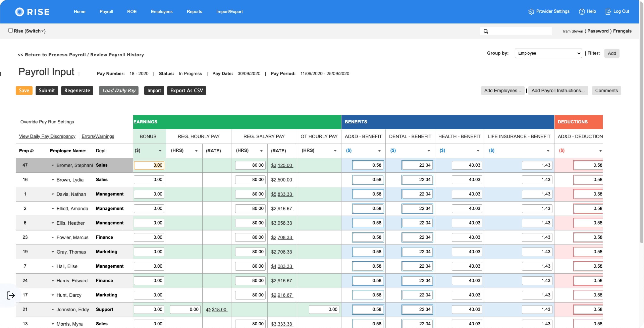This screenshot has width=644, height=328.
Task: Click Load Daily Pay button
Action: pos(119,91)
